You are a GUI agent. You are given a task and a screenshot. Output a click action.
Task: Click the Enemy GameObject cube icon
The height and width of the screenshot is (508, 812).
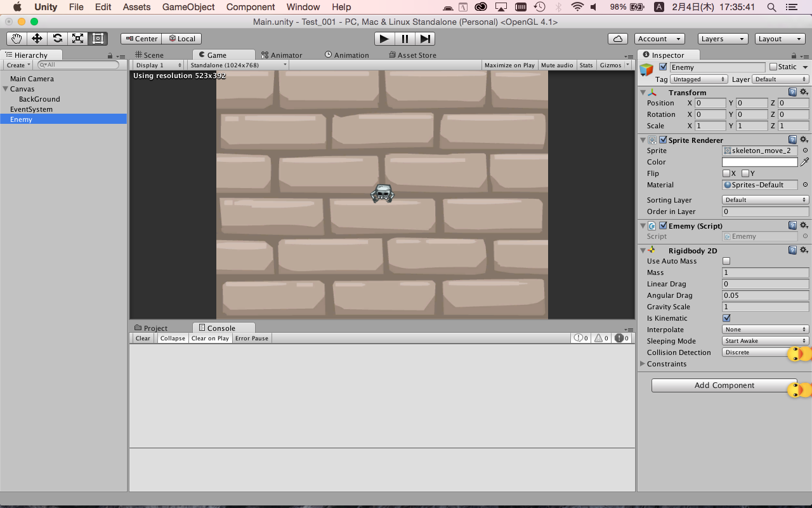point(646,69)
